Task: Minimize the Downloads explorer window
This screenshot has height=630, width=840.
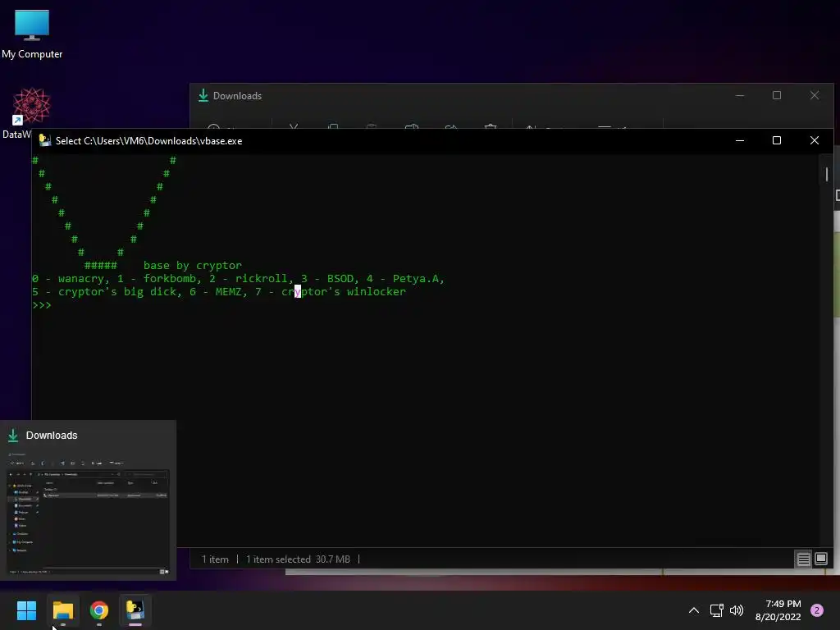Action: (740, 95)
